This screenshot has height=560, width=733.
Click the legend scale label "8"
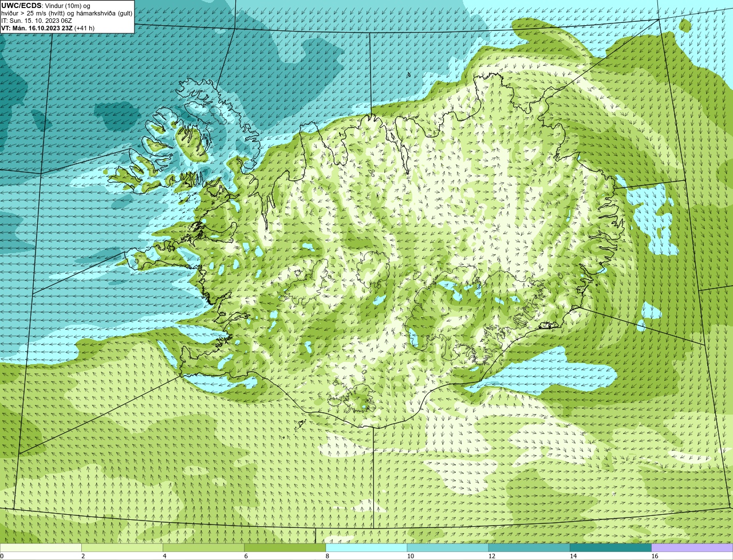tap(328, 556)
